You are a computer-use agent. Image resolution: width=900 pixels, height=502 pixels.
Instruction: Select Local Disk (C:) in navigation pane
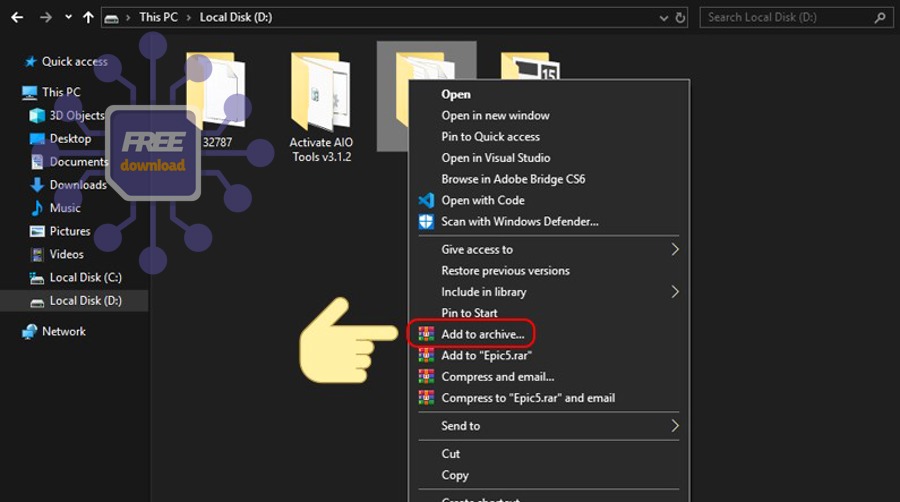click(x=85, y=277)
